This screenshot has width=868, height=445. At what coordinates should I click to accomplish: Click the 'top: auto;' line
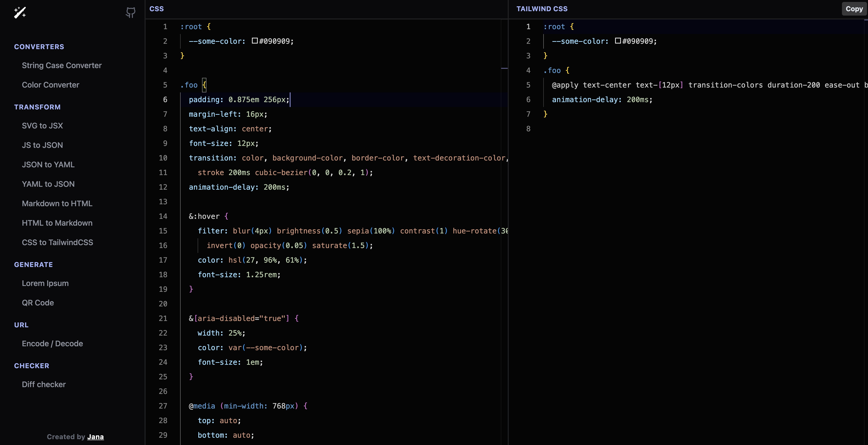(219, 421)
